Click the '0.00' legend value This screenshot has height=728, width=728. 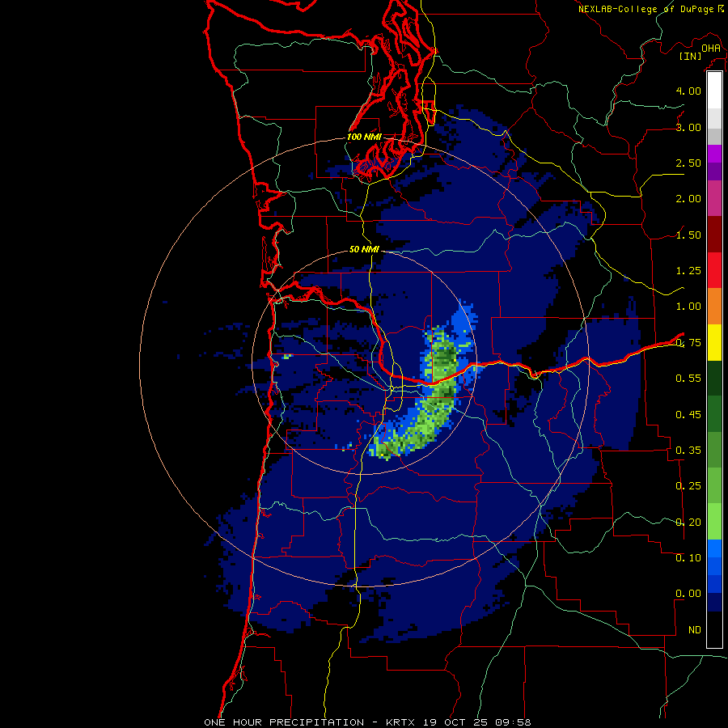point(688,594)
